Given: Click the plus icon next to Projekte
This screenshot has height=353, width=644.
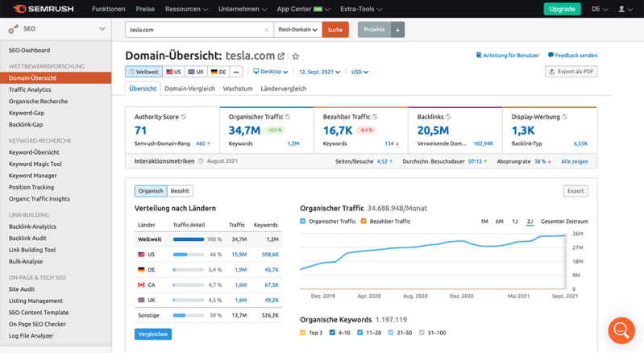Looking at the screenshot, I should (x=397, y=30).
